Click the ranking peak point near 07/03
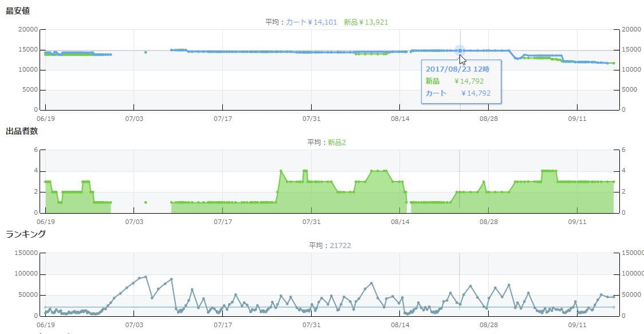This screenshot has height=334, width=644. click(146, 277)
